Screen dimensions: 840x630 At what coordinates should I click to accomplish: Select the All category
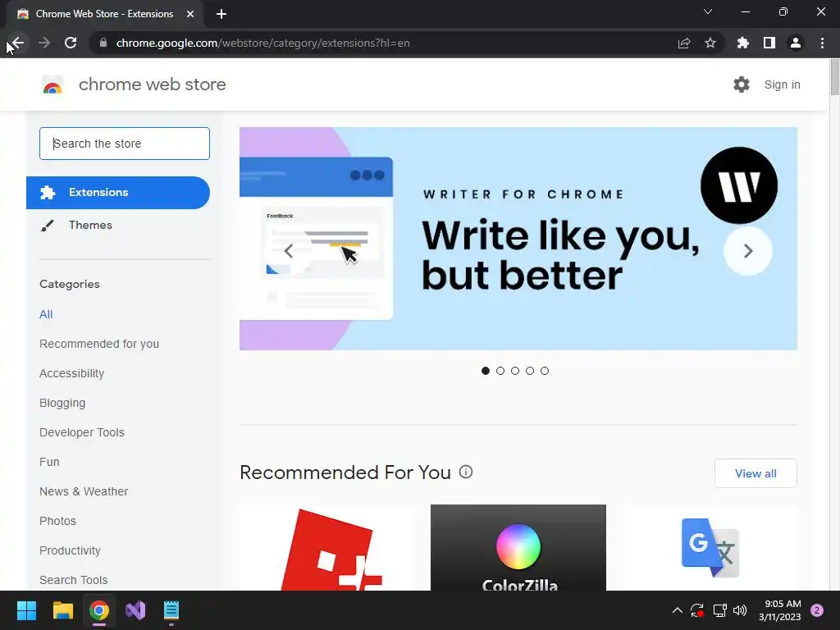tap(46, 314)
